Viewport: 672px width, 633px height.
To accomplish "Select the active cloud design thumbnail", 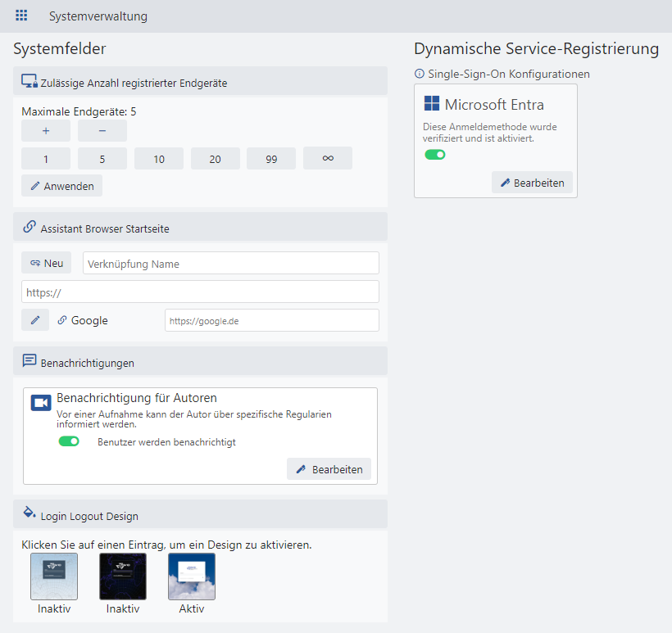I will pyautogui.click(x=192, y=577).
